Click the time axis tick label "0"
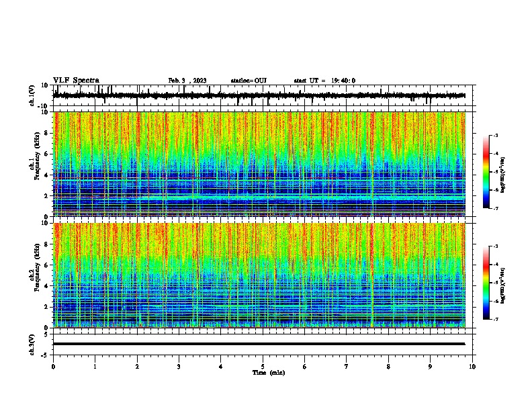 53,367
